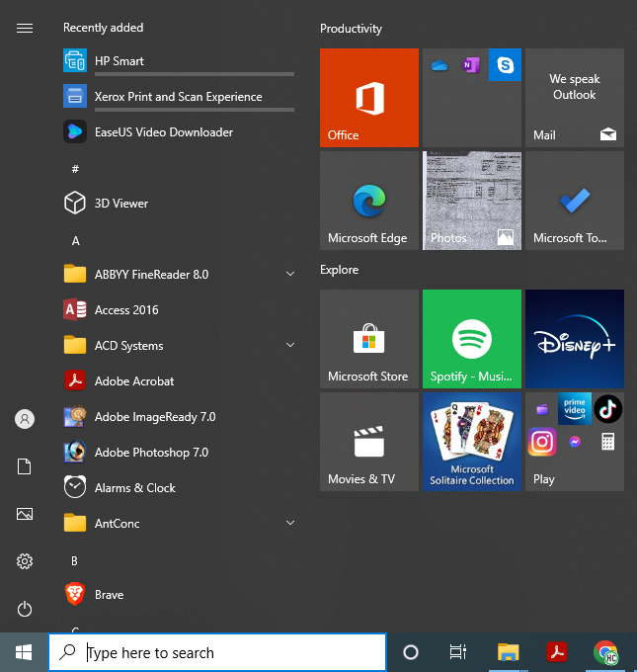This screenshot has width=637, height=672.
Task: Launch the Brave browser
Action: (179, 595)
